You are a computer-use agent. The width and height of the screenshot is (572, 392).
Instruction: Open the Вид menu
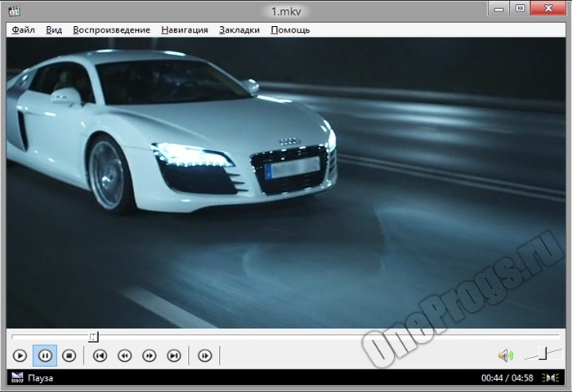[x=54, y=30]
